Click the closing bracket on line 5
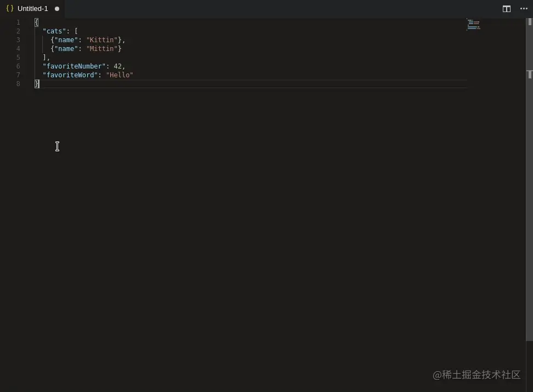Viewport: 533px width, 392px height. 44,58
